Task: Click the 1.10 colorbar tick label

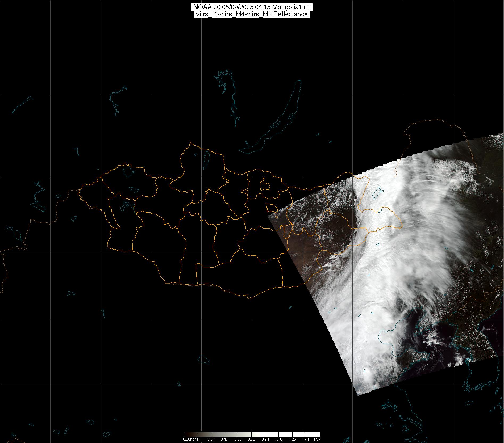Action: coord(279,439)
